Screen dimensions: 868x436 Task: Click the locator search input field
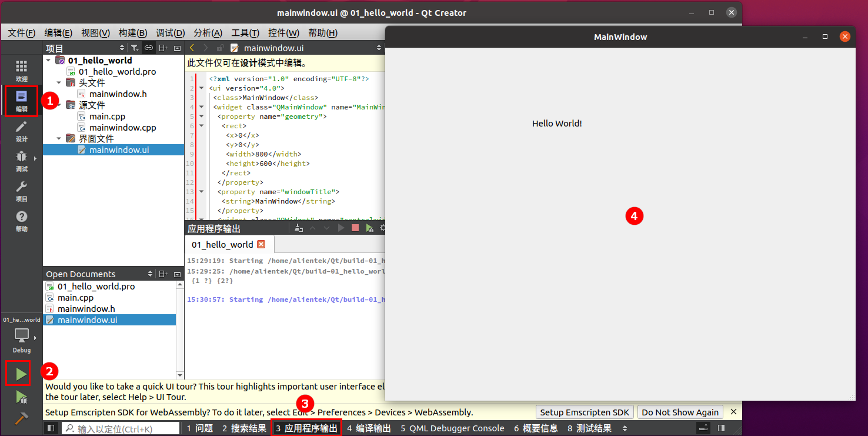tap(121, 428)
